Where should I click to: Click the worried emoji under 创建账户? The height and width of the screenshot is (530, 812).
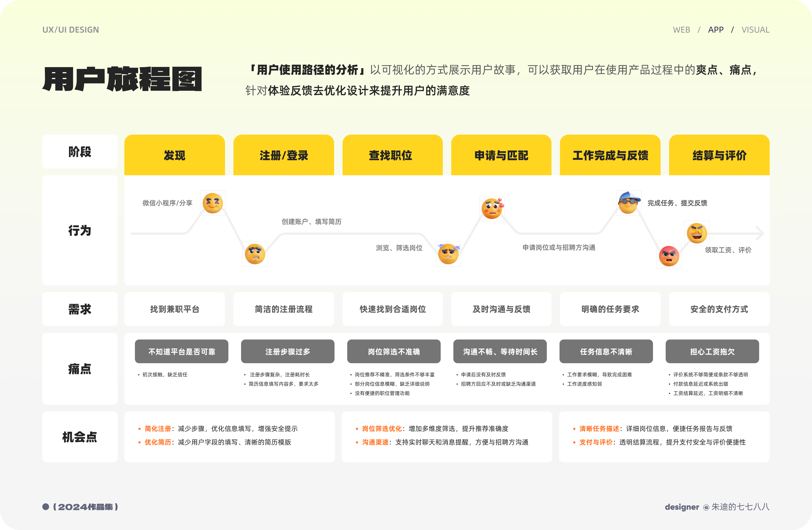point(255,254)
